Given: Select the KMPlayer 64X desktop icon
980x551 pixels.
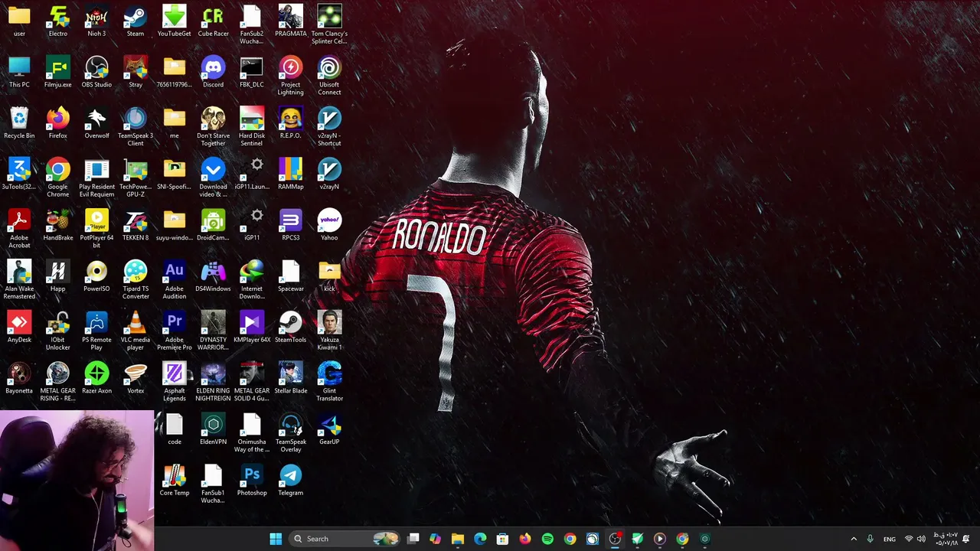Looking at the screenshot, I should [252, 328].
